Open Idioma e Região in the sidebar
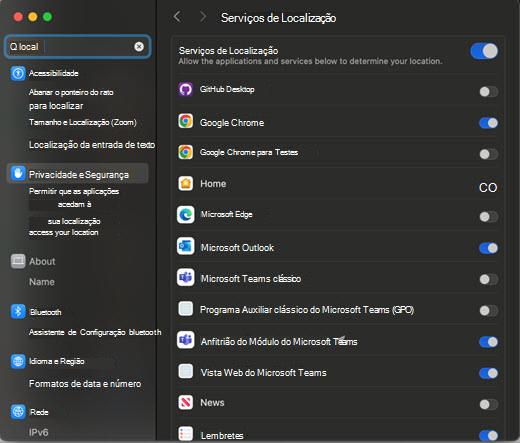 coord(48,361)
